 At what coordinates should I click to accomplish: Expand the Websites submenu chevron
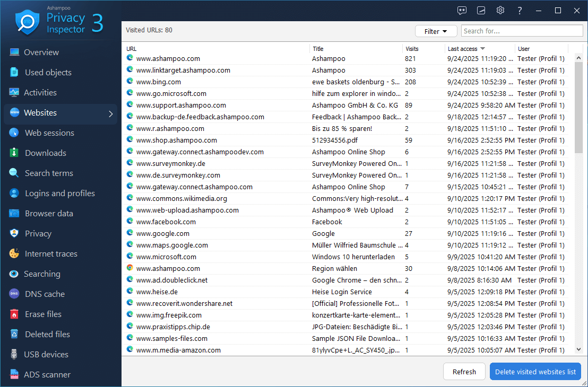coord(110,112)
